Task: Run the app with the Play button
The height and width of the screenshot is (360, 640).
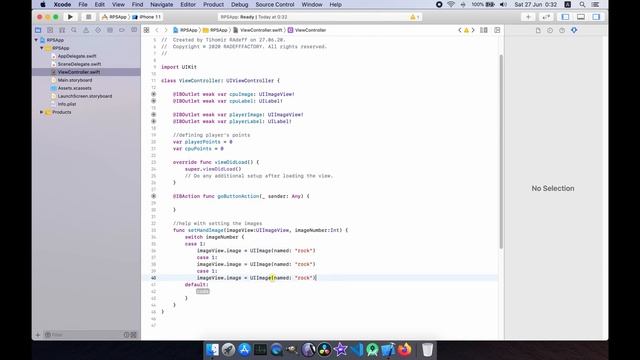Action: [70, 17]
